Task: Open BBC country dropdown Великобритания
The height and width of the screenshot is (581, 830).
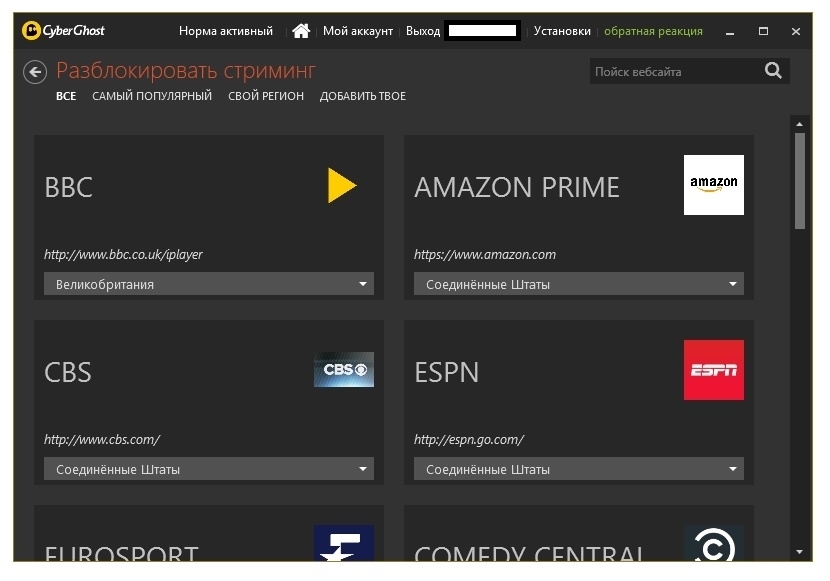Action: click(x=209, y=284)
